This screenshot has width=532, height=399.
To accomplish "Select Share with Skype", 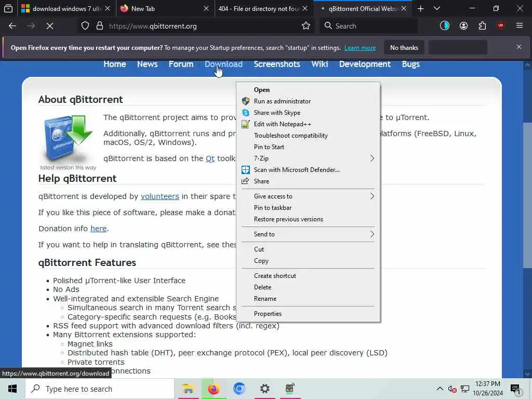I will click(308, 113).
